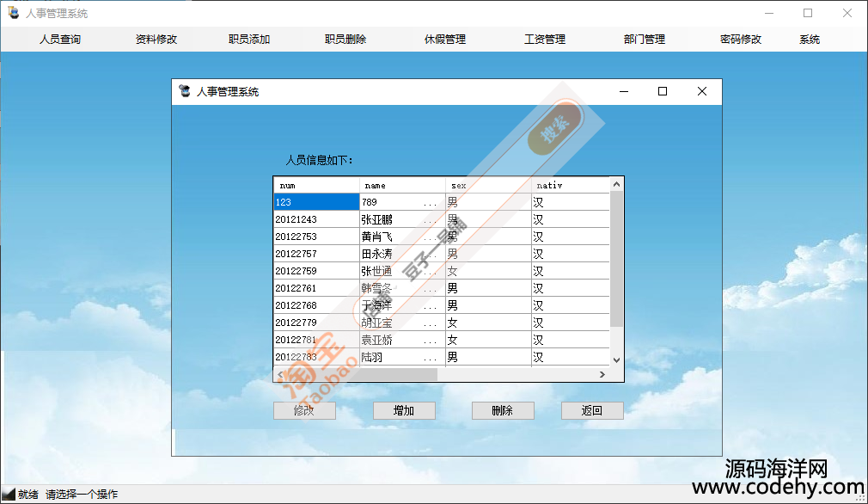Click the 增加 button
Viewport: 868px width, 504px height.
click(404, 410)
